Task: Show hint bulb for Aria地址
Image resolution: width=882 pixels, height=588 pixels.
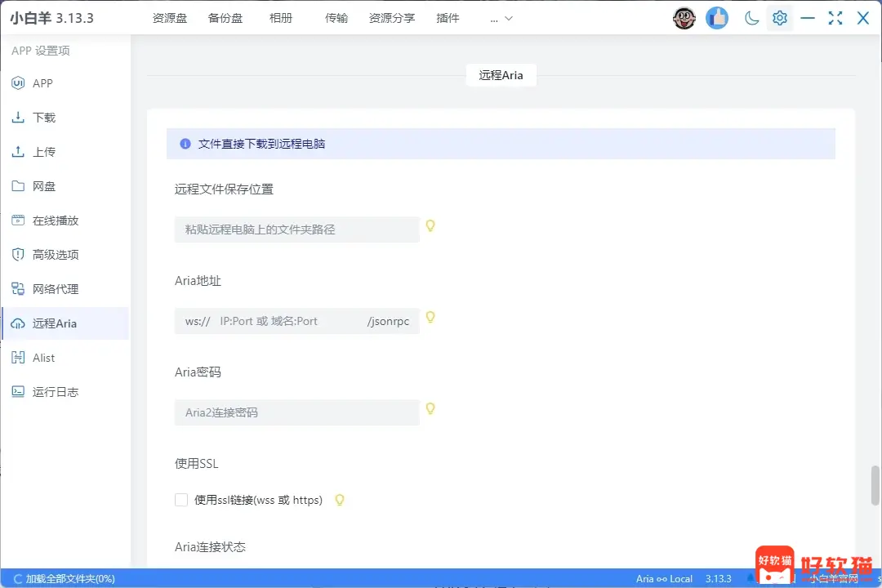Action: click(x=430, y=318)
